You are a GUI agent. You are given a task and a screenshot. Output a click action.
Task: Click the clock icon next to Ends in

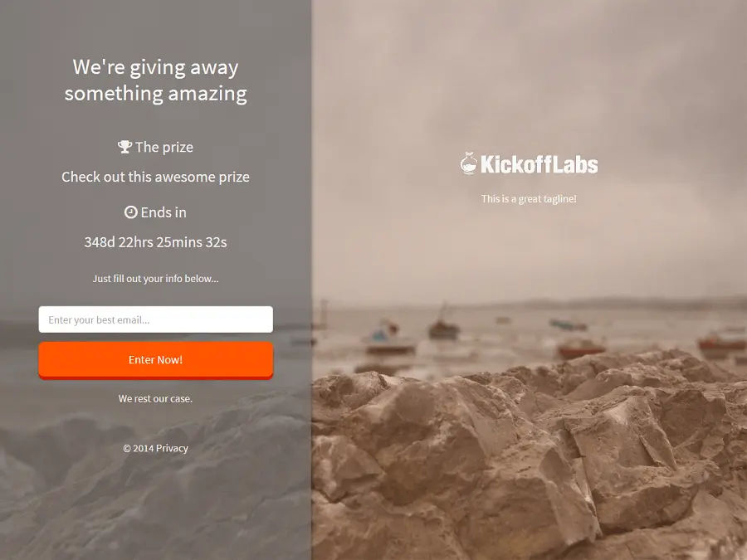(130, 212)
